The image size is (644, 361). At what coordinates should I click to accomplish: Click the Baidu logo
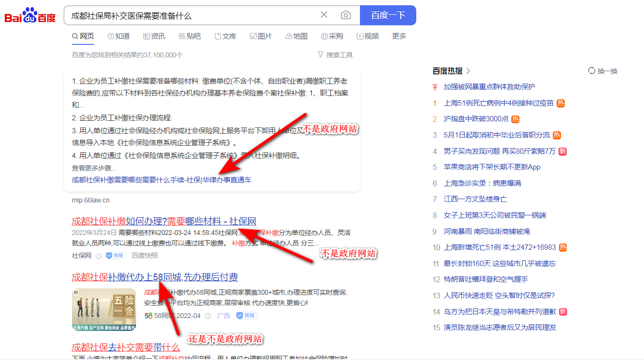tap(30, 15)
